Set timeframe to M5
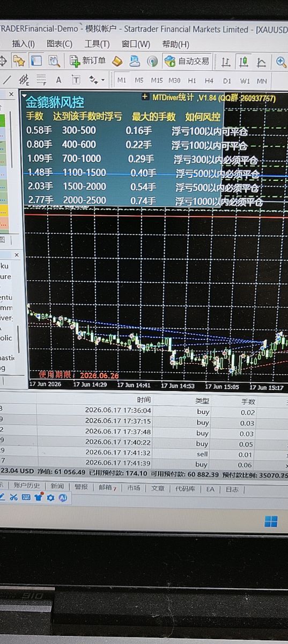Image resolution: width=288 pixels, height=644 pixels. click(139, 80)
